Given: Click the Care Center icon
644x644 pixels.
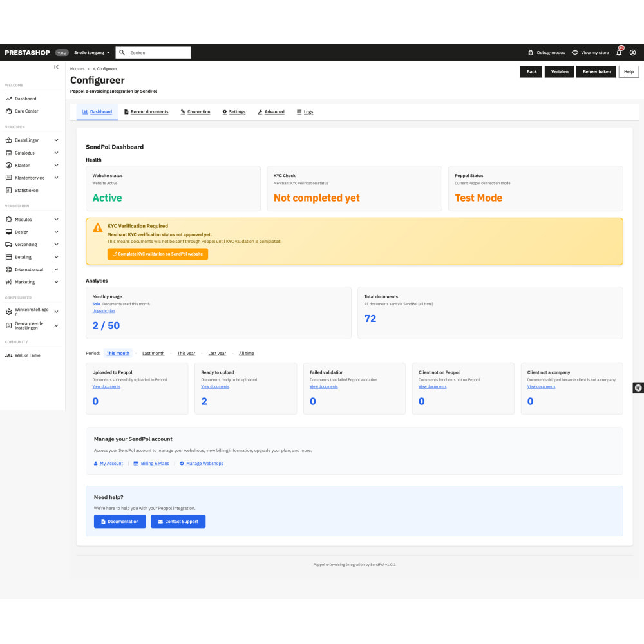Looking at the screenshot, I should coord(8,111).
